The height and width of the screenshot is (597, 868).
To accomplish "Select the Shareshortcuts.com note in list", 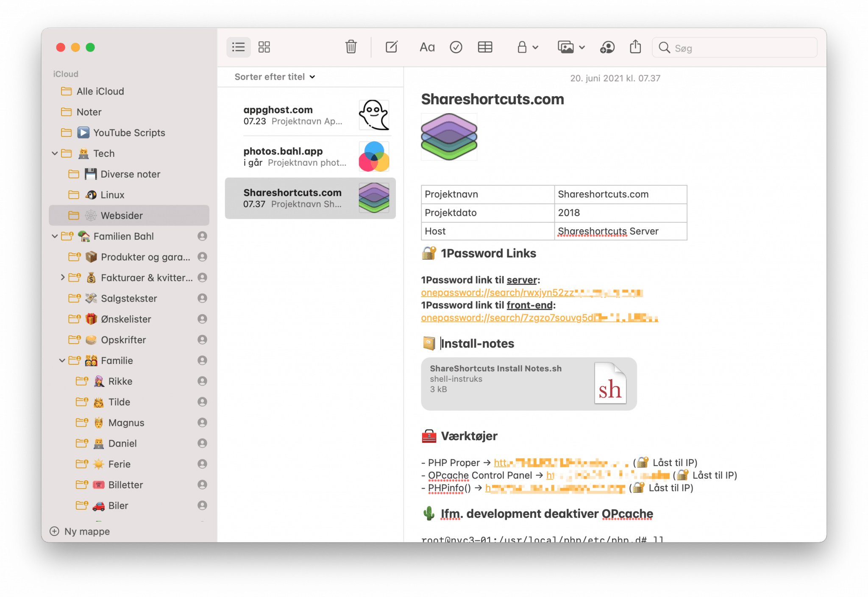I will click(310, 198).
